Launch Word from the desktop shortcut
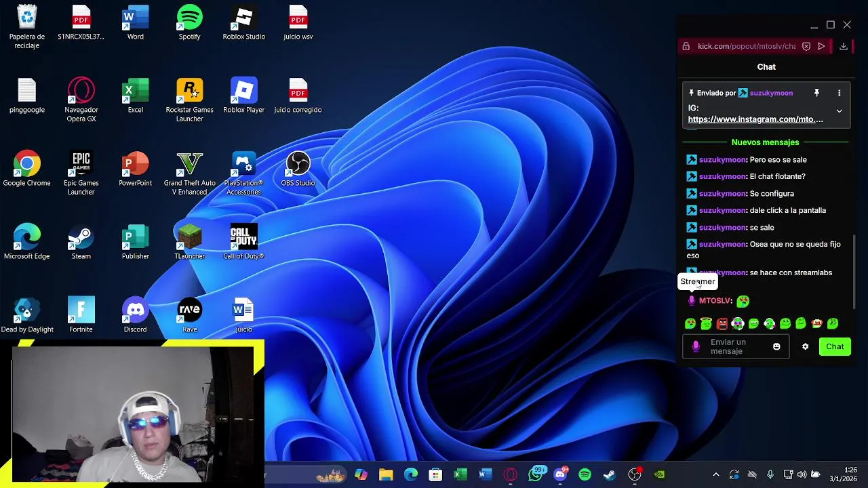868x488 pixels. point(136,23)
